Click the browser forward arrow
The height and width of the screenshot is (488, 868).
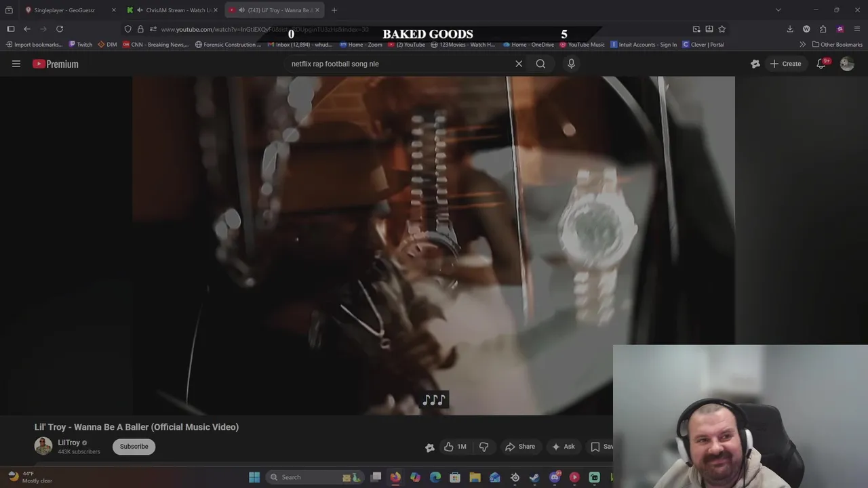[x=43, y=28]
